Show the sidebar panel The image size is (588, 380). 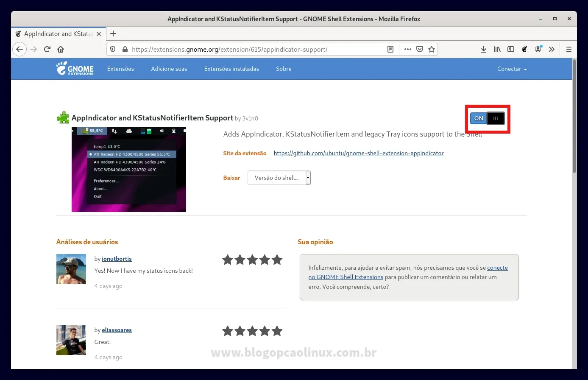511,49
